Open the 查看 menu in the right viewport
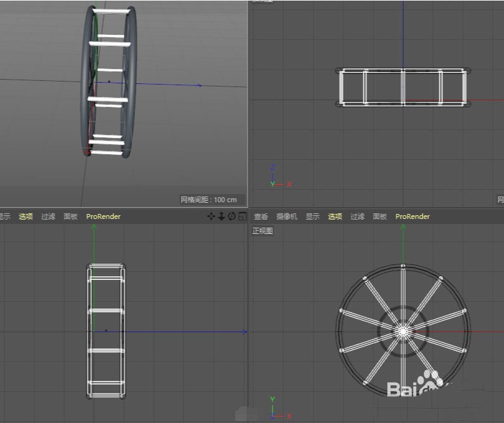504x423 pixels. [261, 216]
